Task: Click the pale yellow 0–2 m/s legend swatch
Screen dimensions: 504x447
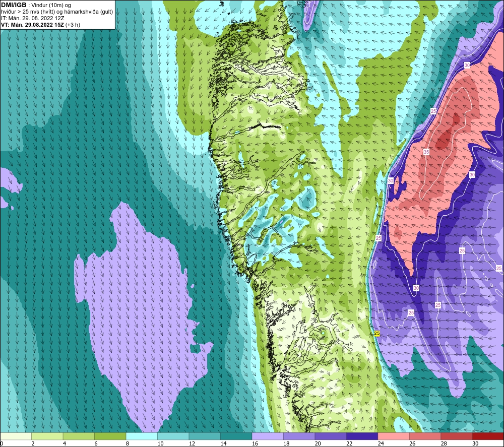Action: [16, 436]
